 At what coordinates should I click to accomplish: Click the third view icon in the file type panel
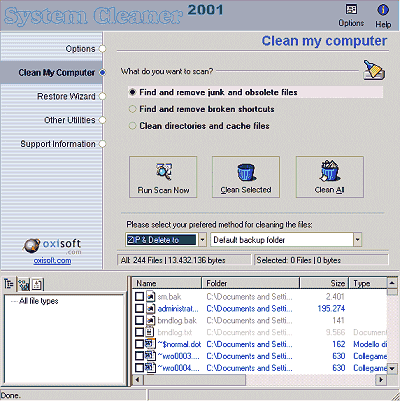click(x=37, y=284)
